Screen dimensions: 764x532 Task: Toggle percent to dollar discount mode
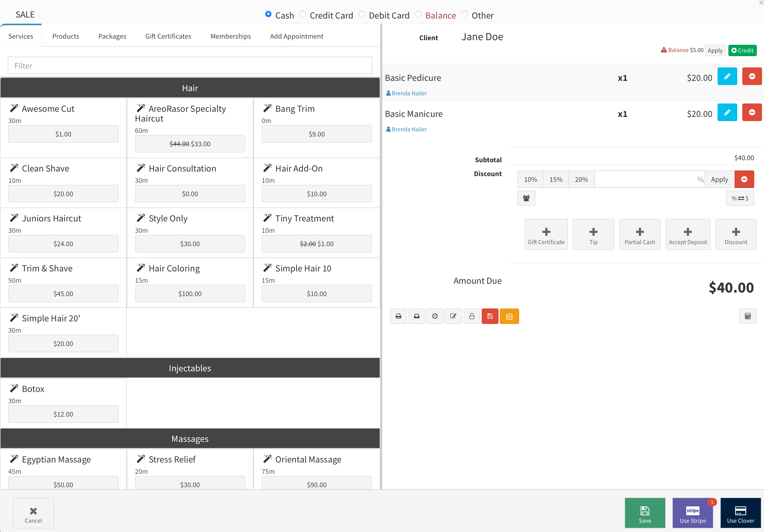(x=740, y=198)
